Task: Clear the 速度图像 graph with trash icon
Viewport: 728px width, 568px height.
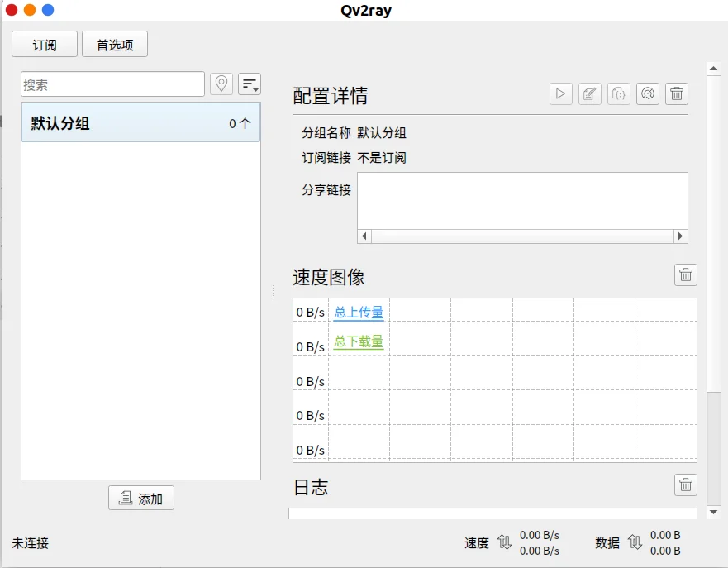Action: tap(686, 275)
